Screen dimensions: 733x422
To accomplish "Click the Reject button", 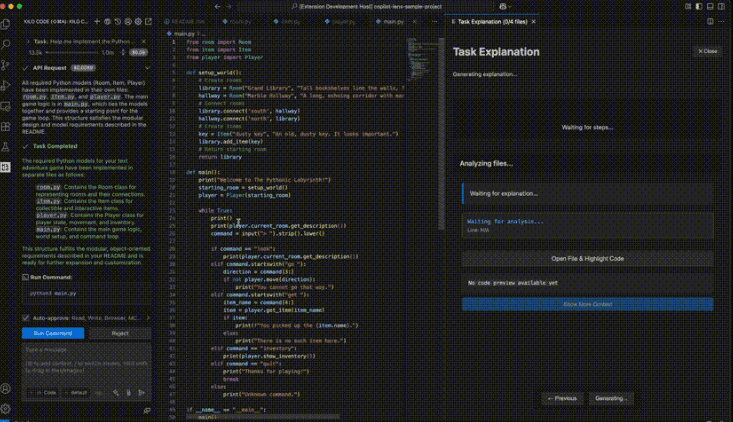I will tap(120, 333).
